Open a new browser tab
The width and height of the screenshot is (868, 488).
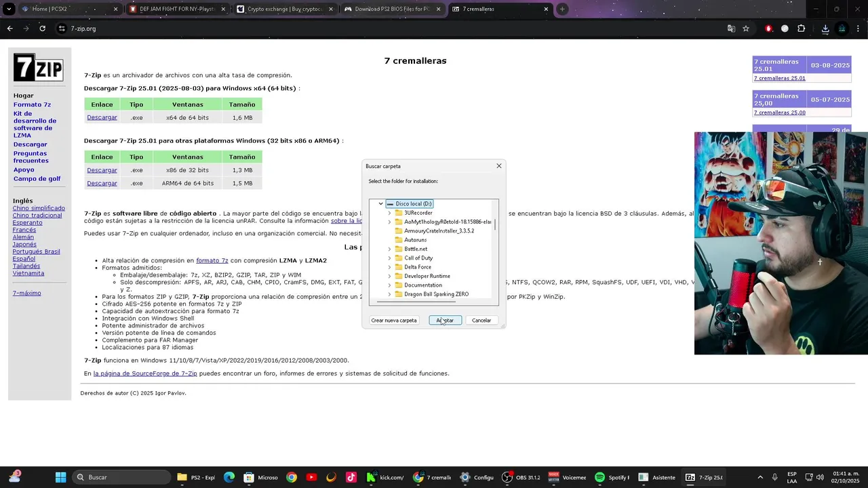tap(562, 9)
